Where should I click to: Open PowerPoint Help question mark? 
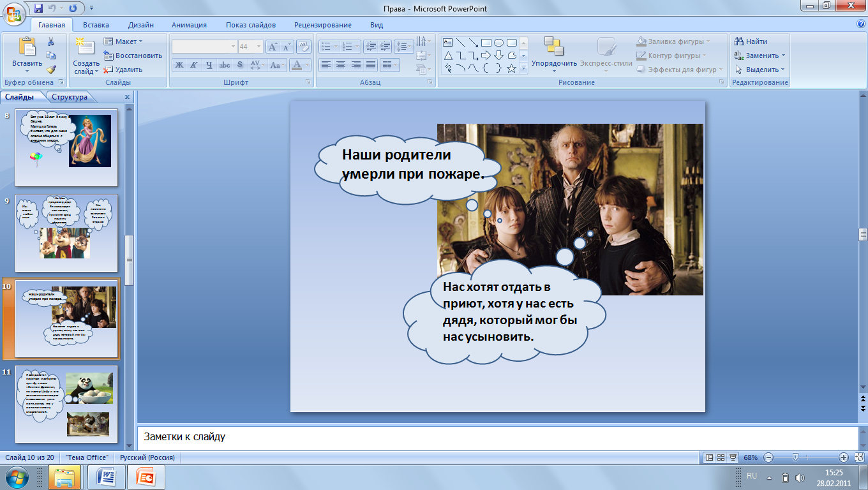[x=861, y=24]
